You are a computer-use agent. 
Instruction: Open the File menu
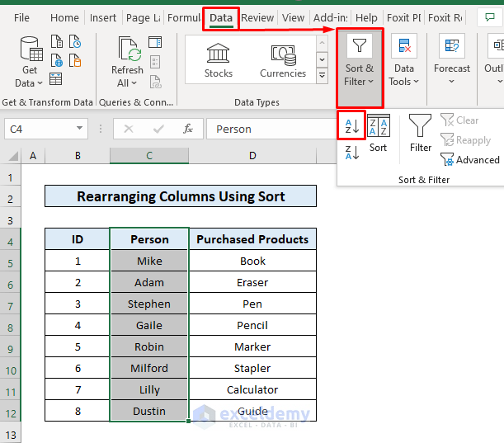tap(22, 17)
